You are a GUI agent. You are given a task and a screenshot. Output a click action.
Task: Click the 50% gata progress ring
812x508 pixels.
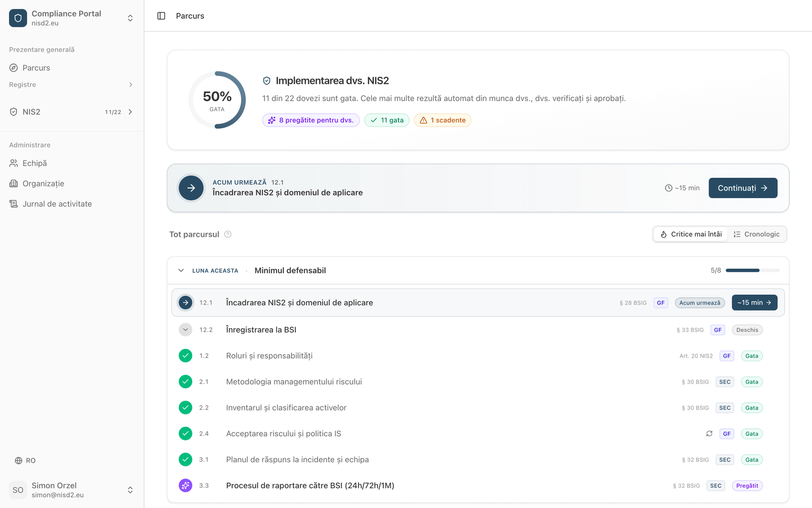(217, 100)
